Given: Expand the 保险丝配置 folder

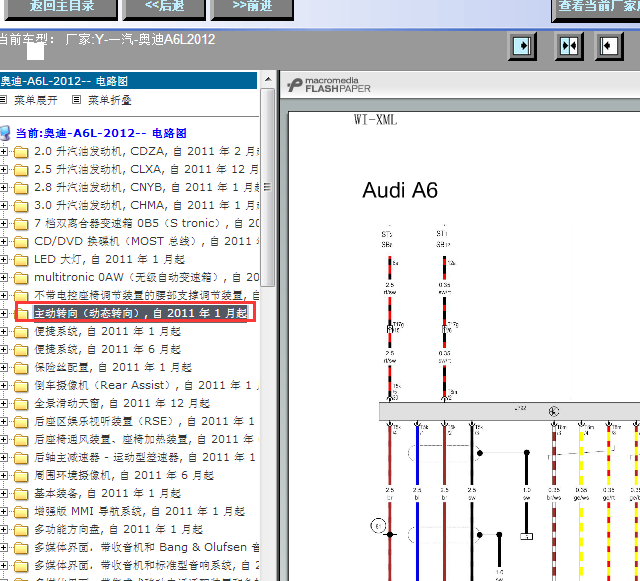Looking at the screenshot, I should pyautogui.click(x=4, y=367).
